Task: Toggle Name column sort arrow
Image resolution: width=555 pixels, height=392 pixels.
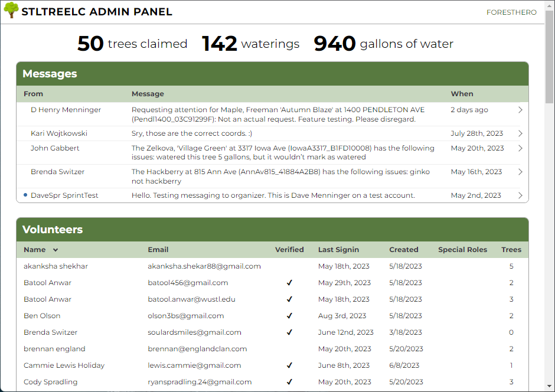Action: point(56,250)
